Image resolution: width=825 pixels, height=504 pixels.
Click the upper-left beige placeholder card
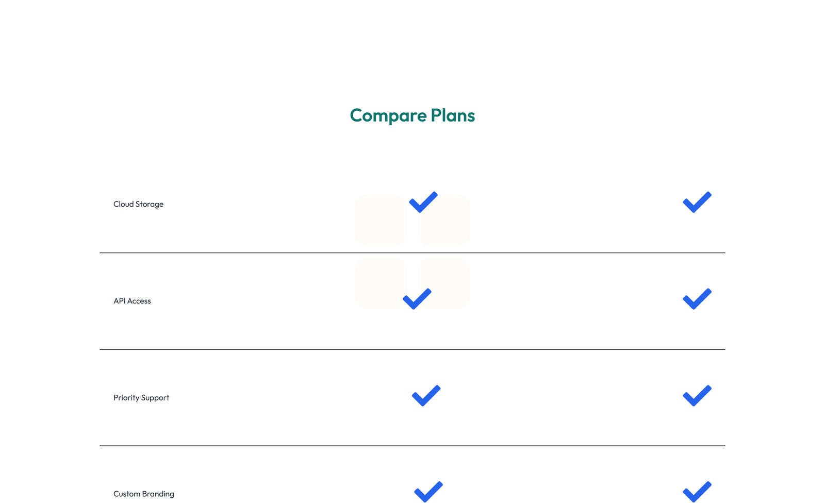click(x=381, y=221)
